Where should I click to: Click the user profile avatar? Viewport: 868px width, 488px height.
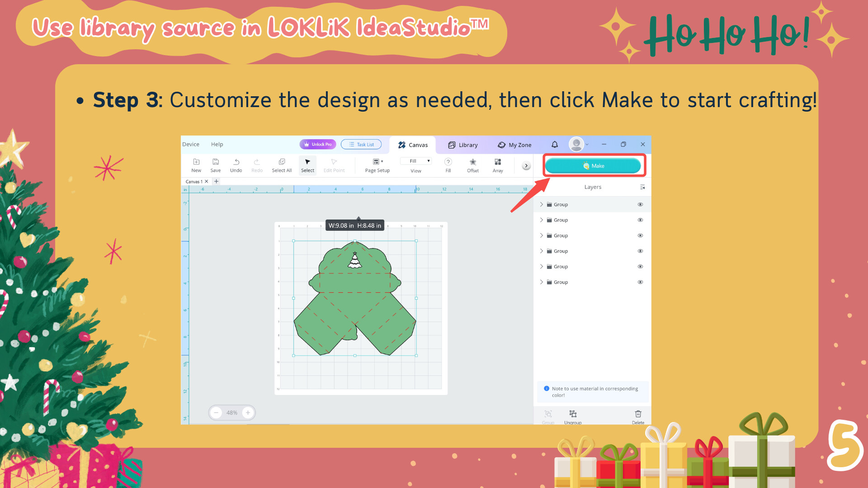point(576,144)
